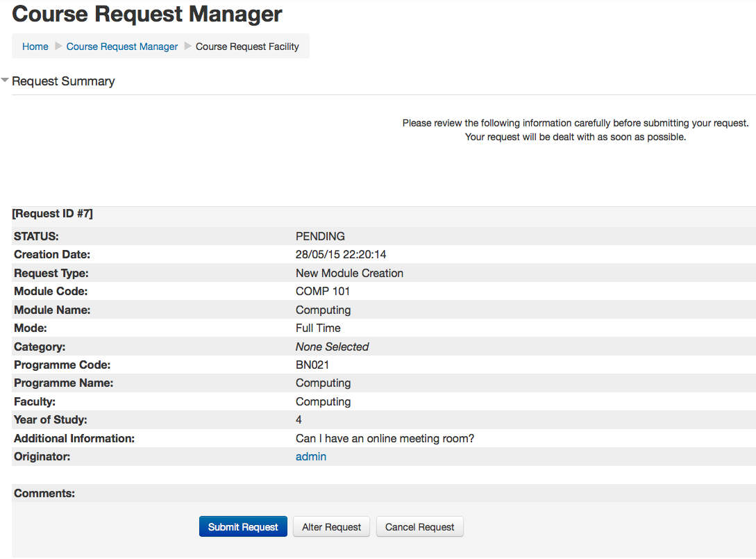Open Course Request Manager breadcrumb link

click(x=122, y=47)
